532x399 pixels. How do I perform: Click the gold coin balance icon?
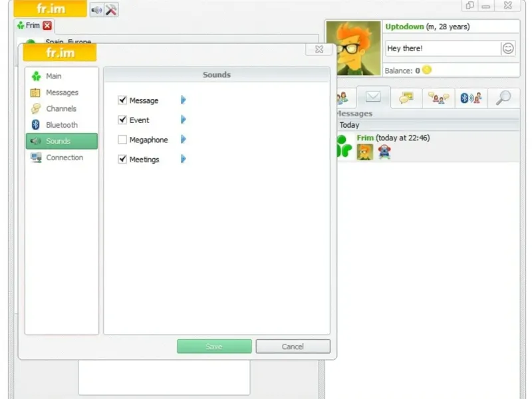[x=427, y=70]
